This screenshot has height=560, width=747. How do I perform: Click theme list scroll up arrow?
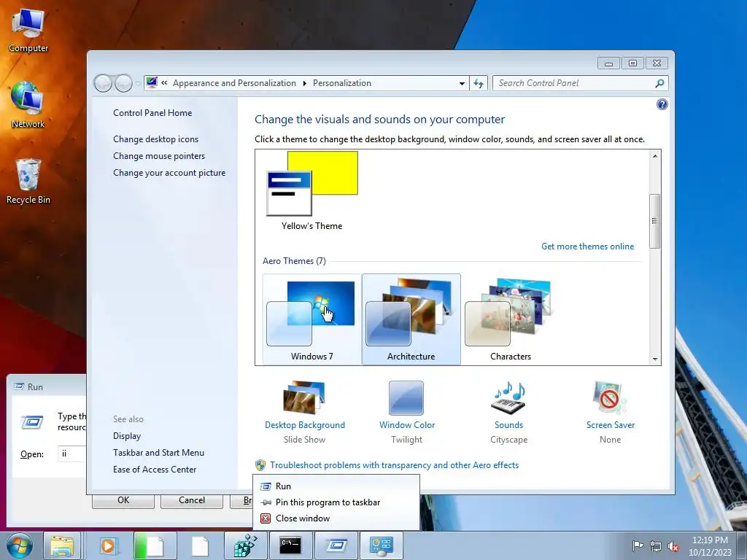pyautogui.click(x=655, y=156)
